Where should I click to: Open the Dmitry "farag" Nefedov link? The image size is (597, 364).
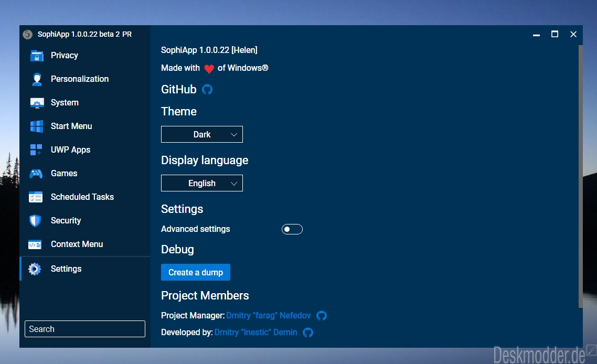tap(269, 316)
